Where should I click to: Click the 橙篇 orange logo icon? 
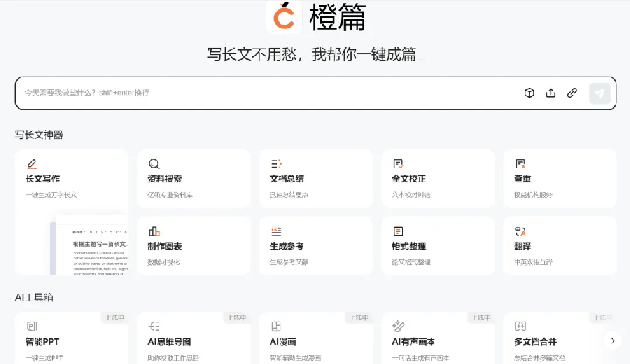284,17
